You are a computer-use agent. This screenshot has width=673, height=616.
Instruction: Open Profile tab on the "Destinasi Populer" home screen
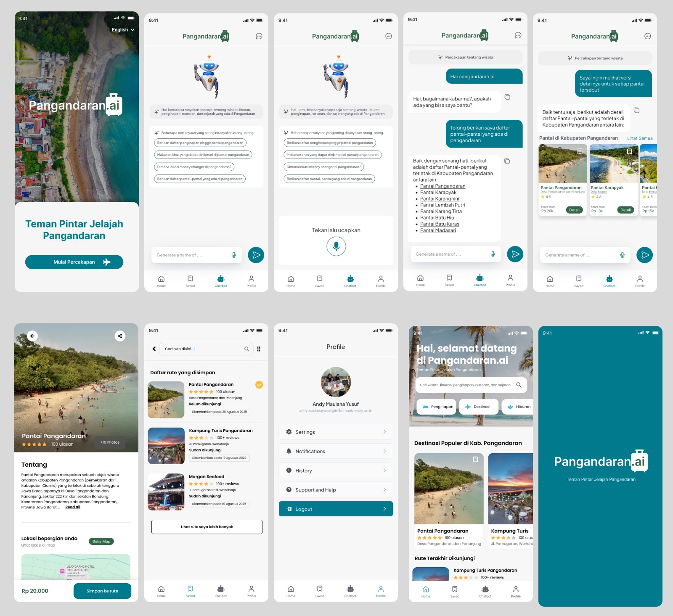click(516, 592)
